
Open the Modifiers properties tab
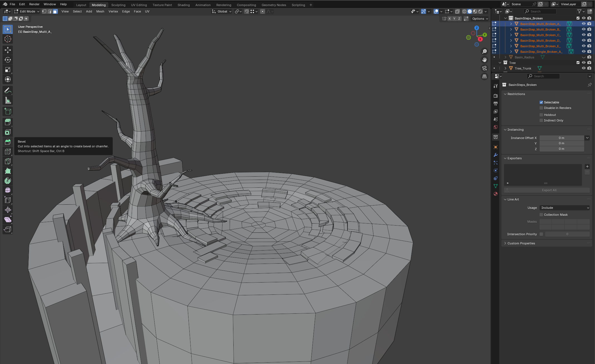click(x=496, y=155)
